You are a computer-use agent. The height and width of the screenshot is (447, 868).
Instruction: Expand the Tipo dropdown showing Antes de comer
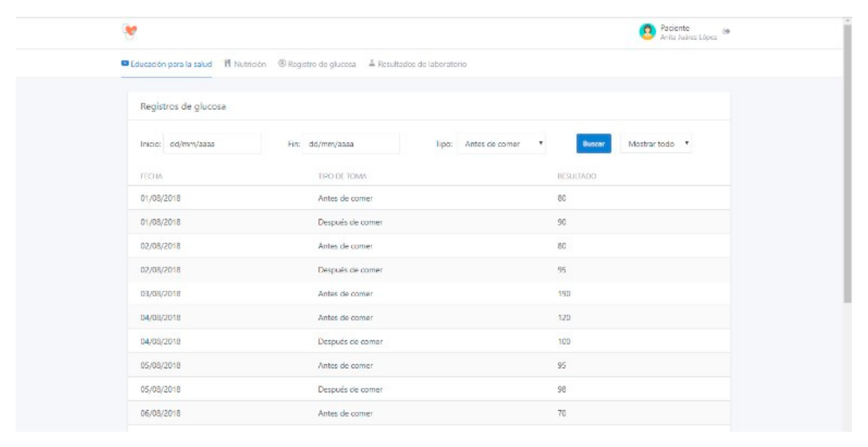coord(501,144)
